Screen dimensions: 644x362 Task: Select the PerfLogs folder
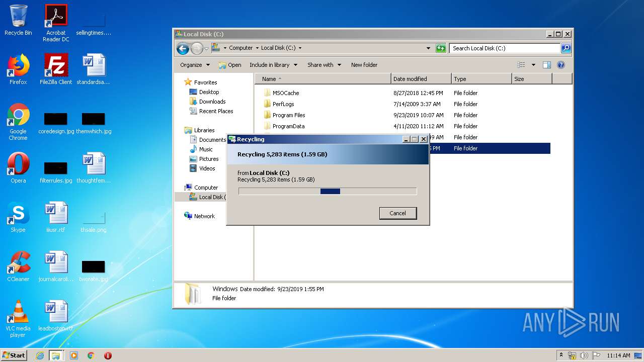pyautogui.click(x=283, y=104)
